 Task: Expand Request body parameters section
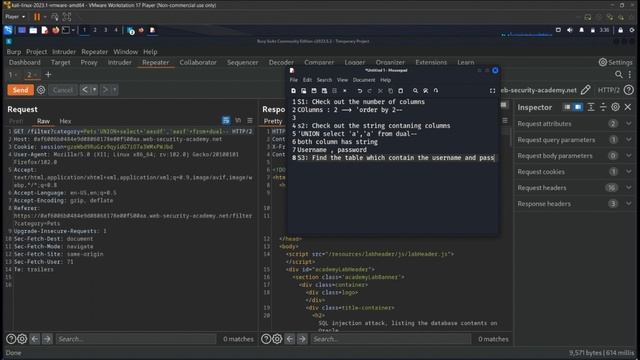pyautogui.click(x=575, y=156)
